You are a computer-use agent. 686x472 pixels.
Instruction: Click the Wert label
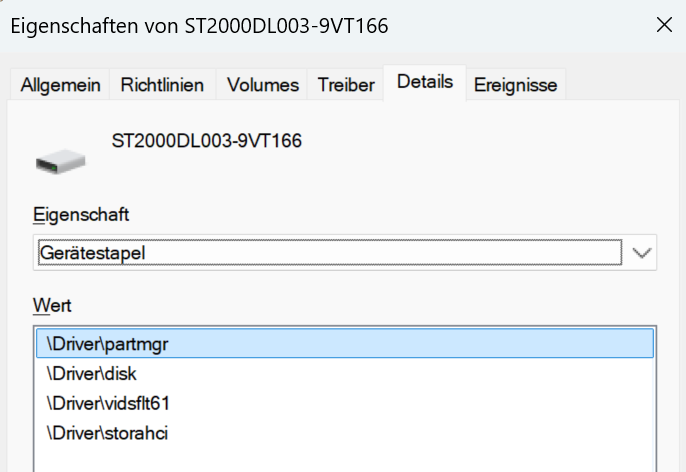[x=52, y=305]
